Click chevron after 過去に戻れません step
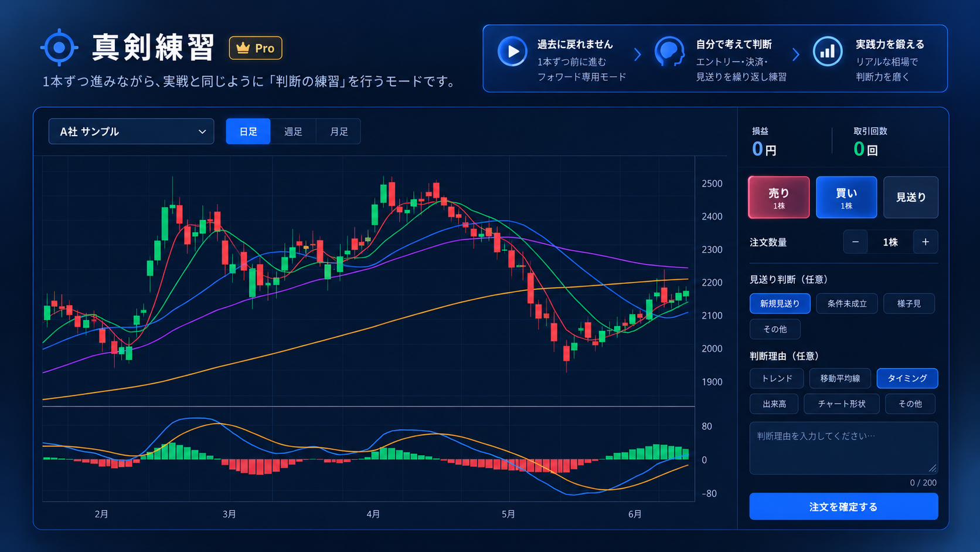 [x=638, y=55]
